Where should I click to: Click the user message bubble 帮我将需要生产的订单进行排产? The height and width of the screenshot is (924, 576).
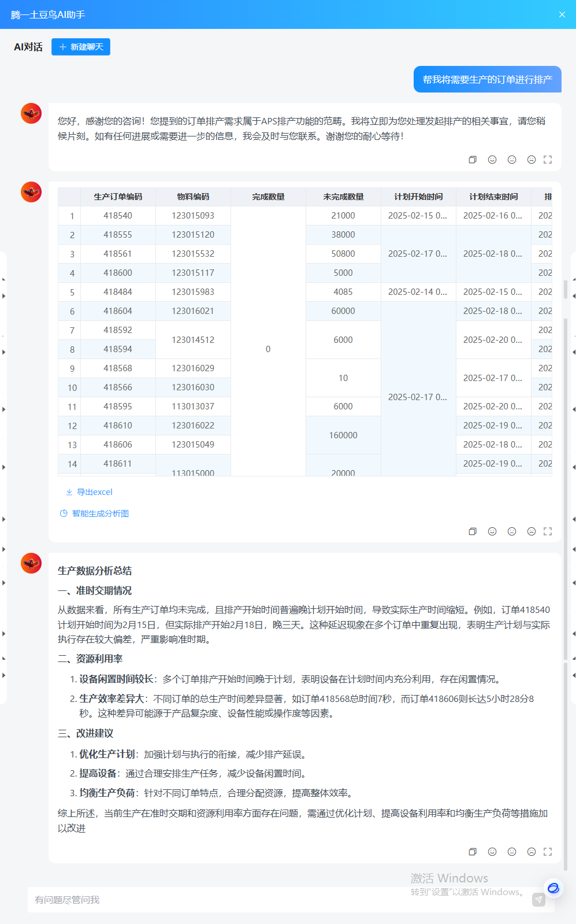coord(488,79)
